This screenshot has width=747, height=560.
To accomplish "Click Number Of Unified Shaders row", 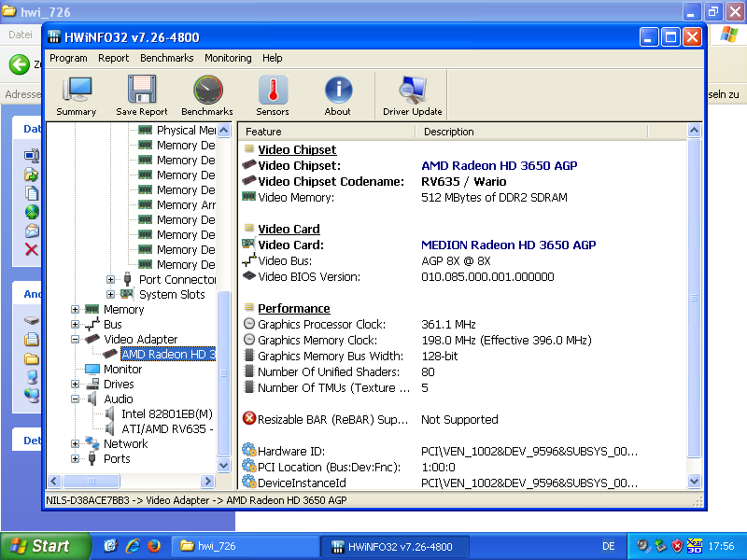I will 463,371.
